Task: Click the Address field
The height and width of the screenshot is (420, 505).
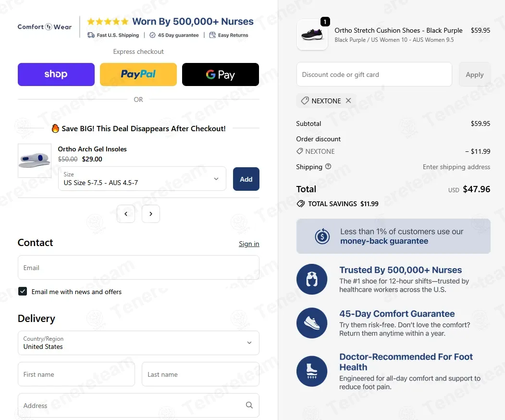Action: tap(138, 405)
